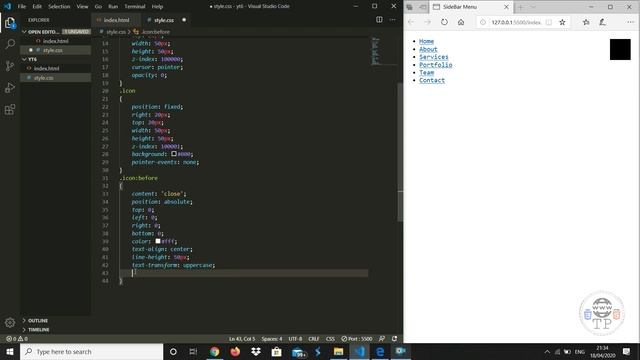Open index.html in the YT6 folder
The width and height of the screenshot is (640, 360).
click(56, 68)
